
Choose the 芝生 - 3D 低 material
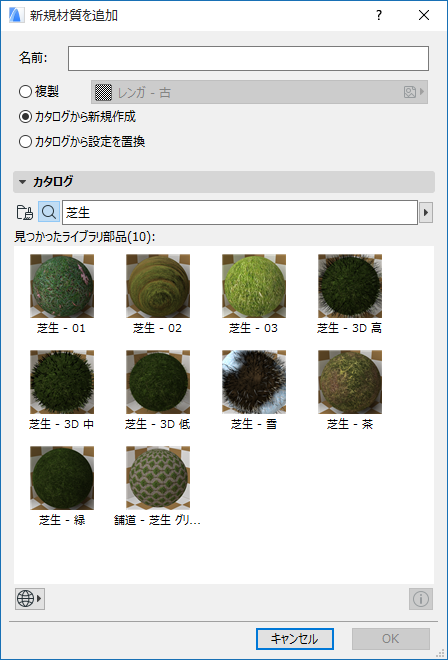[x=158, y=382]
